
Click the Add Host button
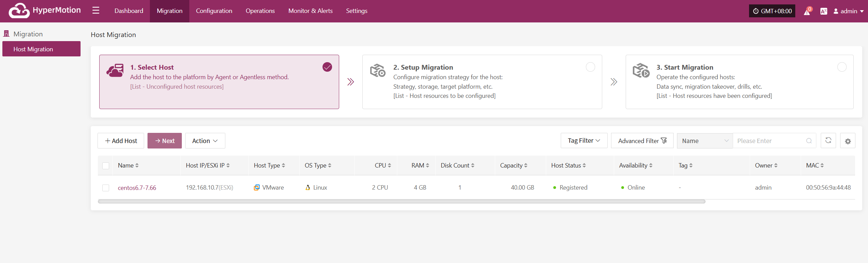121,141
